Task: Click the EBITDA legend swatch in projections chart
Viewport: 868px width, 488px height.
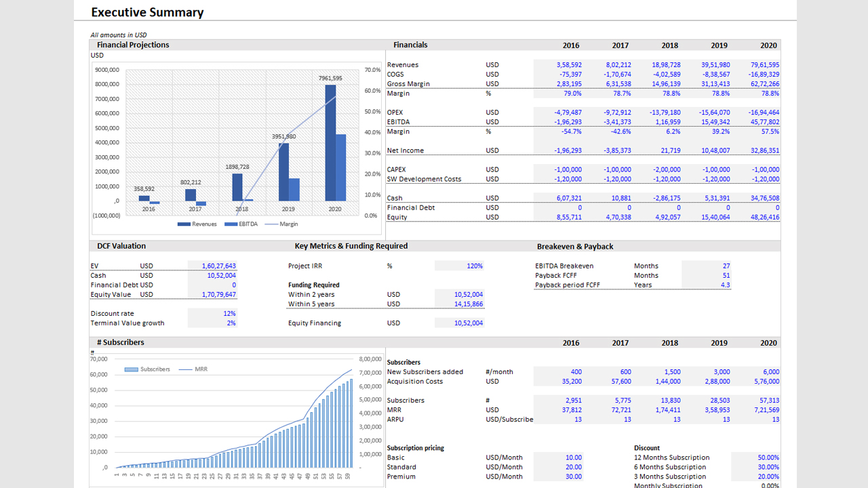Action: (x=231, y=224)
